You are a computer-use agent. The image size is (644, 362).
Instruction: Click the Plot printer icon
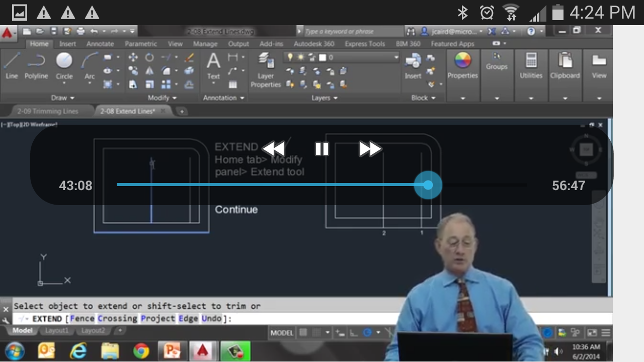80,31
